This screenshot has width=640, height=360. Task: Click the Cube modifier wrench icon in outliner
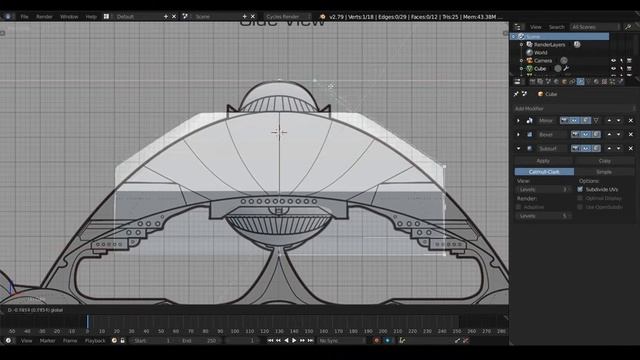coord(566,69)
